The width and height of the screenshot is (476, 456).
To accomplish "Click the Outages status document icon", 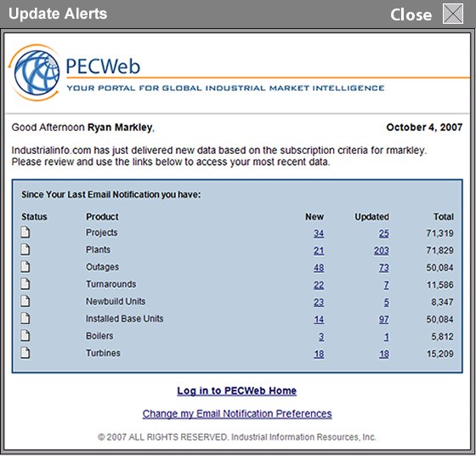I will 25,267.
